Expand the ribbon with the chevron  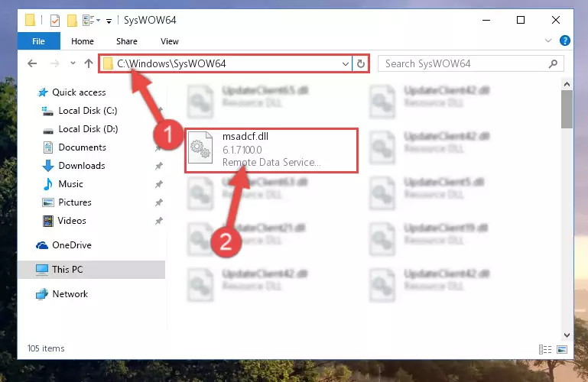tap(548, 40)
